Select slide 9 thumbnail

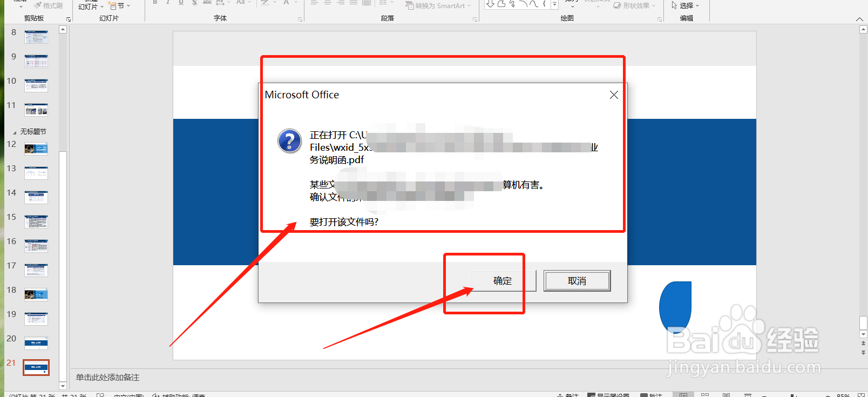coord(36,61)
